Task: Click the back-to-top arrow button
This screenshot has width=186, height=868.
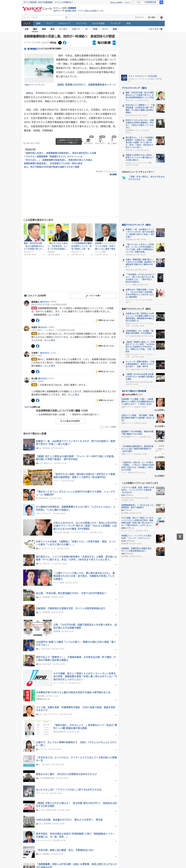Action: 180,536
